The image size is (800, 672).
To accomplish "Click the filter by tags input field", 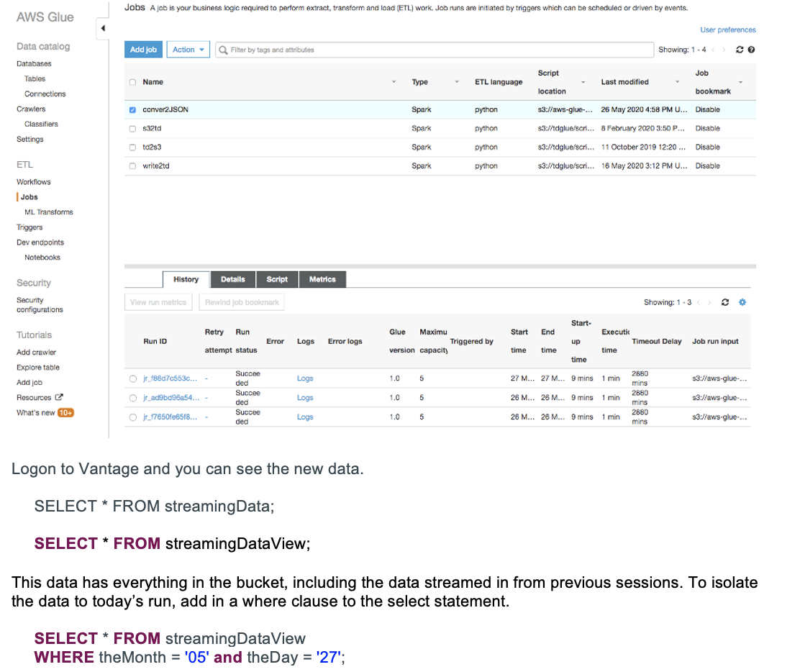I will tap(432, 50).
